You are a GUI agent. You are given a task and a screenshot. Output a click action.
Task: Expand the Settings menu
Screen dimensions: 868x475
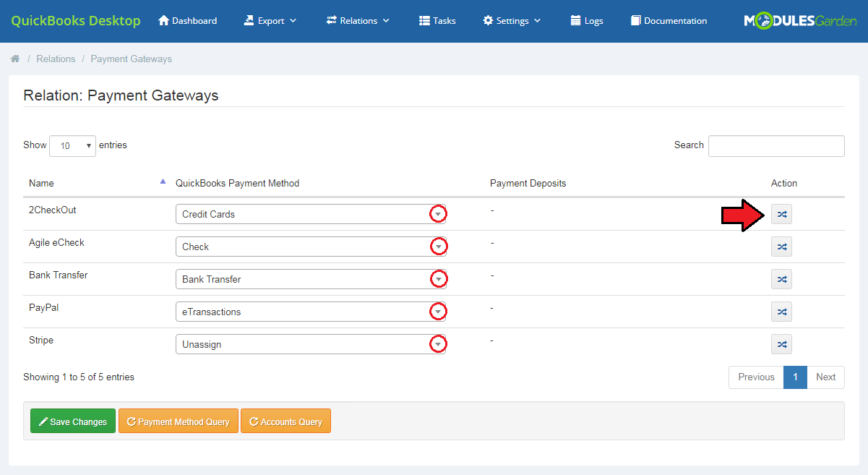click(512, 21)
